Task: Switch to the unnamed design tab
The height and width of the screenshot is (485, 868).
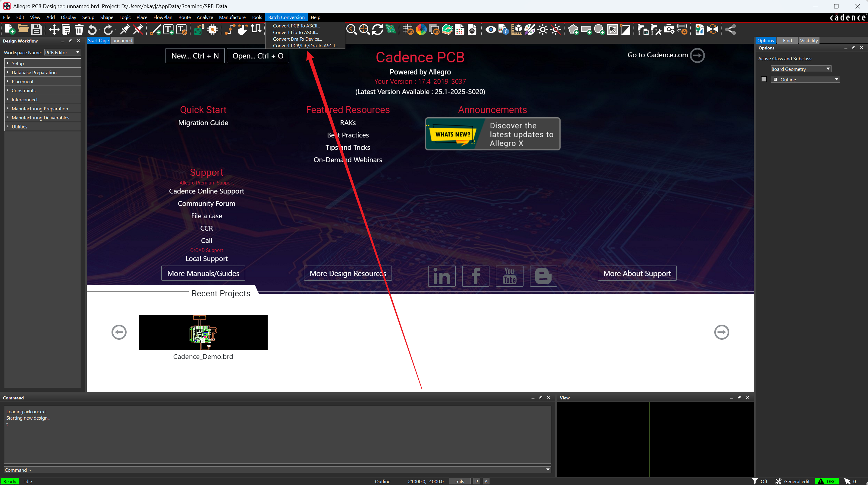Action: pyautogui.click(x=122, y=40)
